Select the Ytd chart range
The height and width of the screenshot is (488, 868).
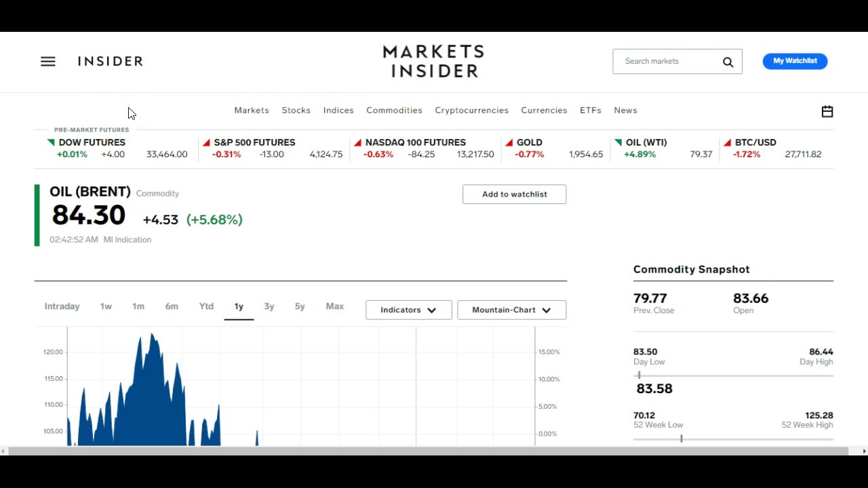(206, 306)
